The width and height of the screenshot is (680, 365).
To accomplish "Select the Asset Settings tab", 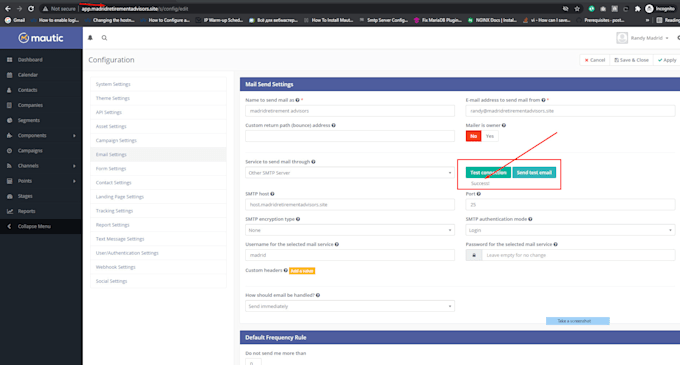I will click(x=158, y=127).
